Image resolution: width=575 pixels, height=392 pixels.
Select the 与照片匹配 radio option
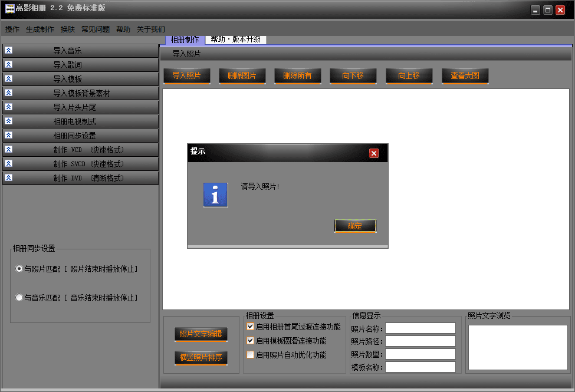[19, 269]
